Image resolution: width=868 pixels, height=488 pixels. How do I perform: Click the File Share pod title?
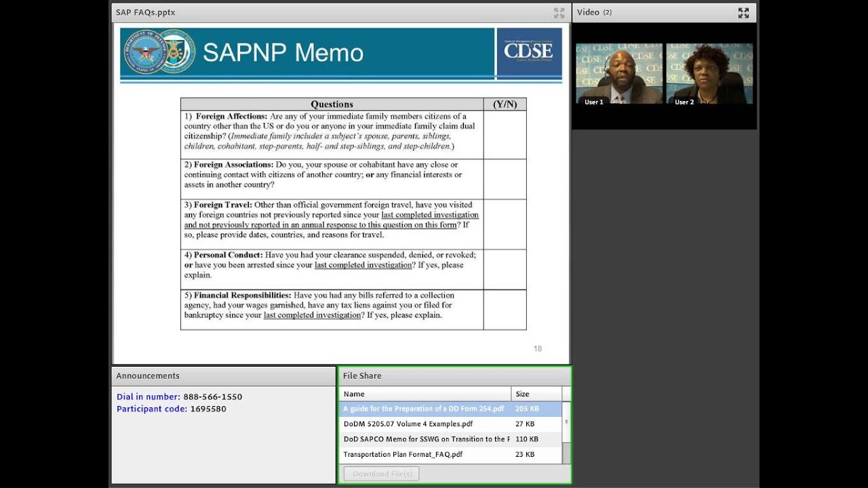coord(362,375)
